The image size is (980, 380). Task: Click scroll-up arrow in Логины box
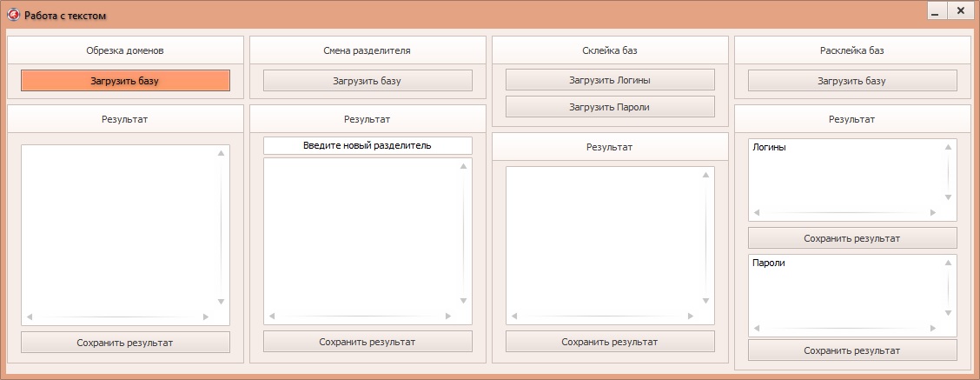948,147
